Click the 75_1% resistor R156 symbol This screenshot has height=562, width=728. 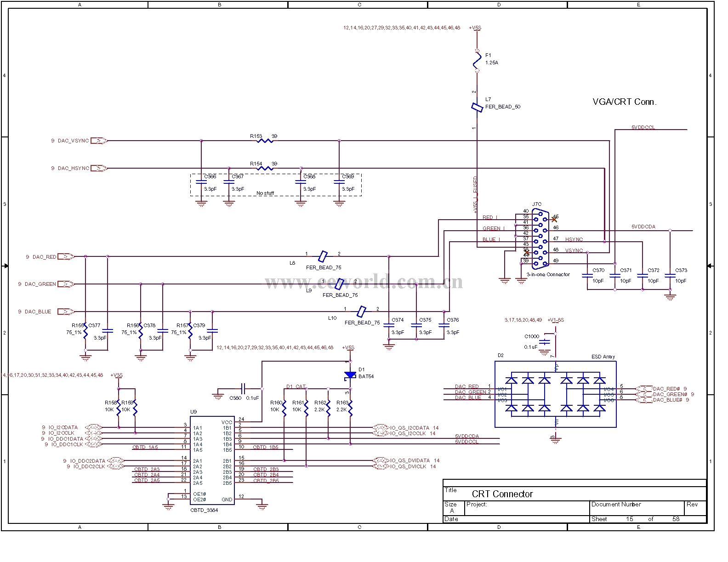point(141,331)
